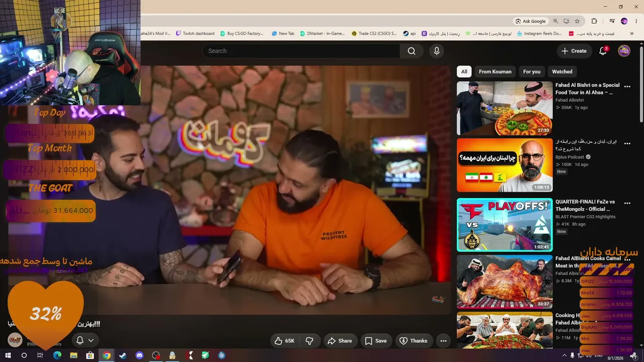Open File Explorer from the taskbar

pyautogui.click(x=73, y=355)
